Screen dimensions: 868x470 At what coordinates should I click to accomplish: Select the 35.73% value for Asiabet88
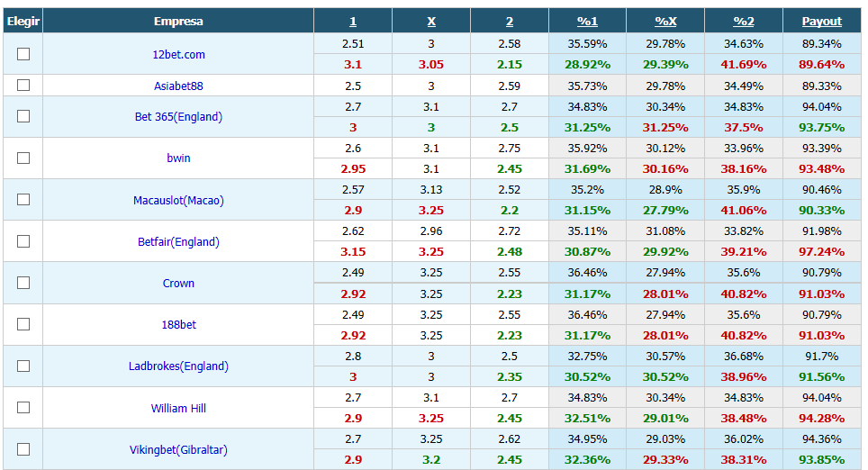[587, 86]
